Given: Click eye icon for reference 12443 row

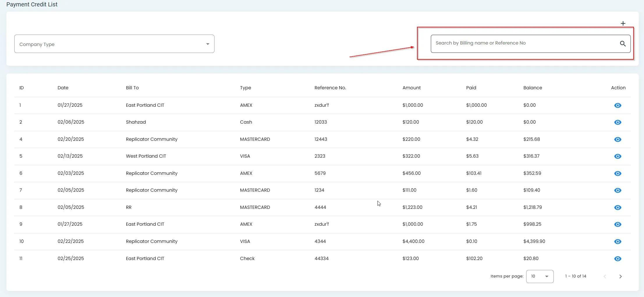Looking at the screenshot, I should (x=618, y=139).
